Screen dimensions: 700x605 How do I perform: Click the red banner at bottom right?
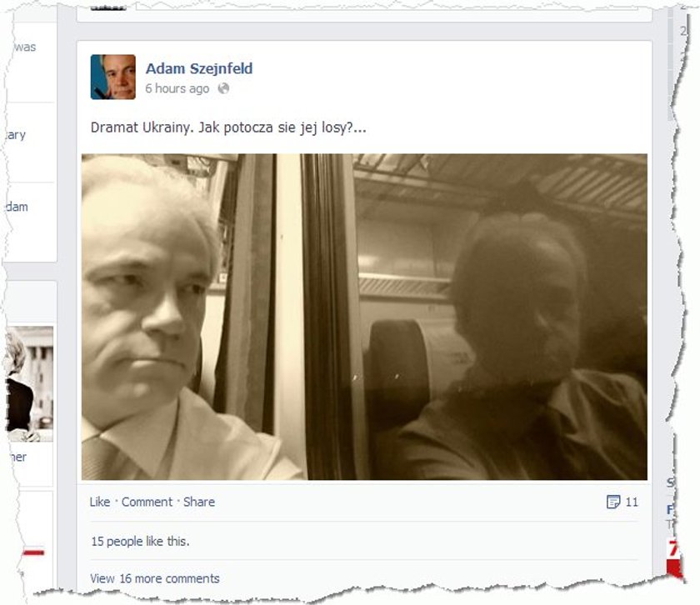click(x=675, y=558)
